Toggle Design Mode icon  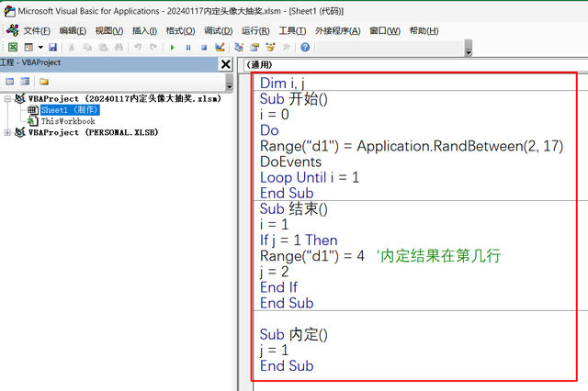(x=220, y=47)
